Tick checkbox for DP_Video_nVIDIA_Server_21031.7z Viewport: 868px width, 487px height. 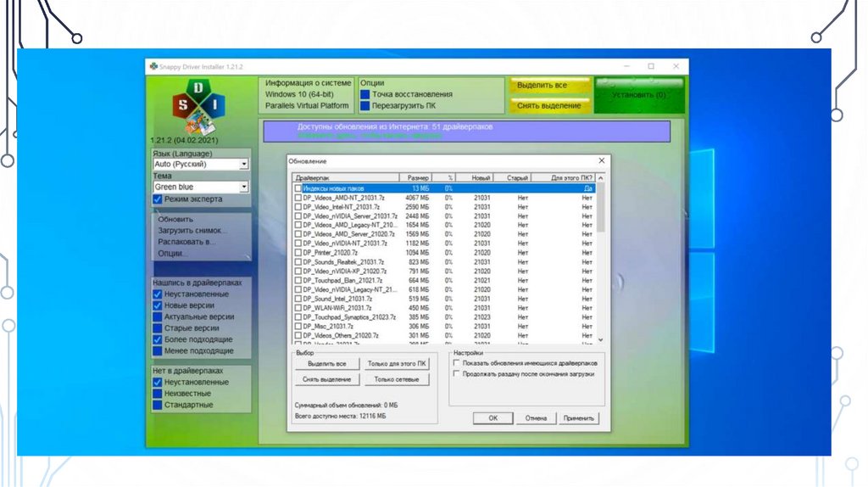(298, 216)
